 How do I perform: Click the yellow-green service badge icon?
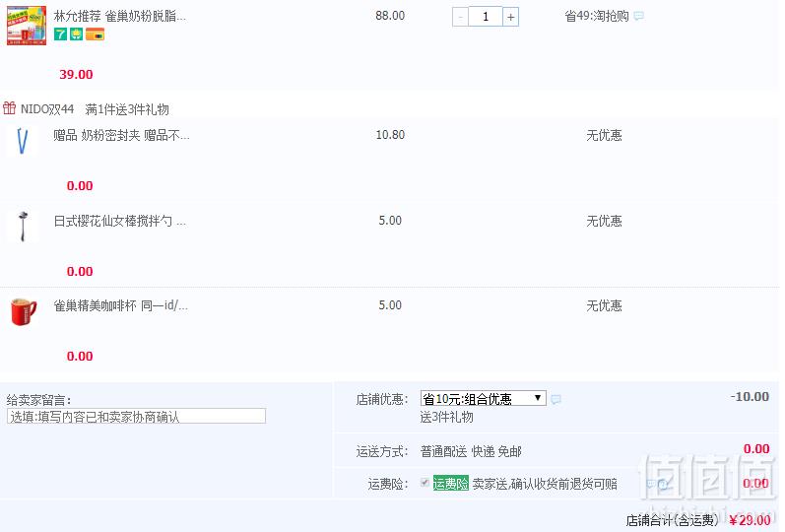(76, 34)
